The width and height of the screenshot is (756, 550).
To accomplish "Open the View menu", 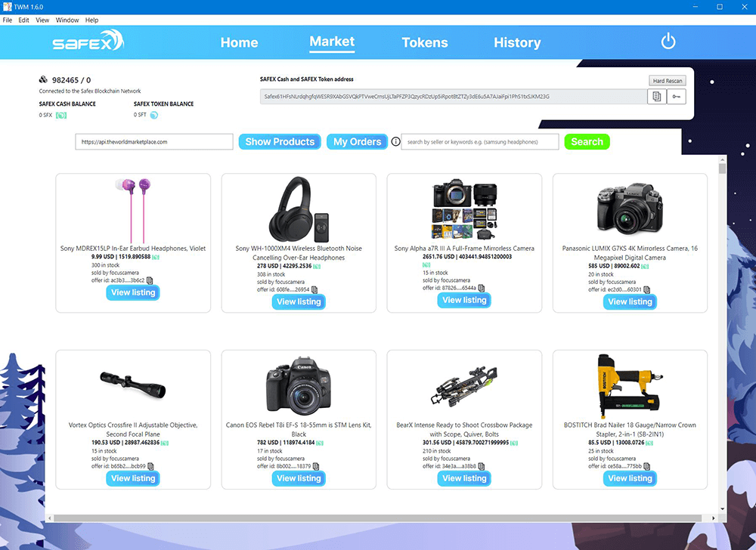I will (42, 20).
